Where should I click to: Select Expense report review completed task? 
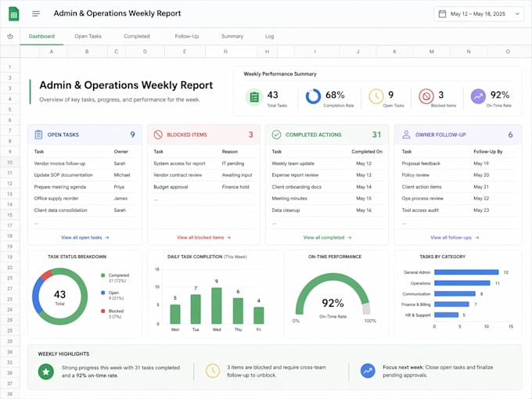(x=295, y=175)
